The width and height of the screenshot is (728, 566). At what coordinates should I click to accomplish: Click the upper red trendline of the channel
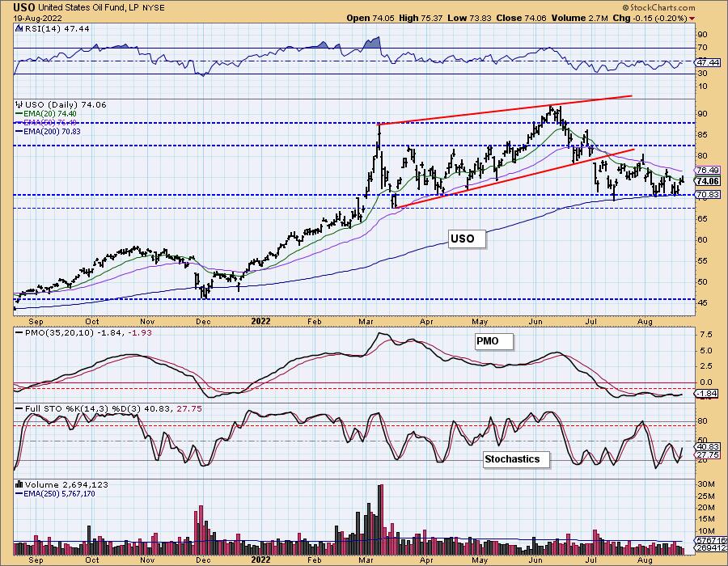click(506, 110)
